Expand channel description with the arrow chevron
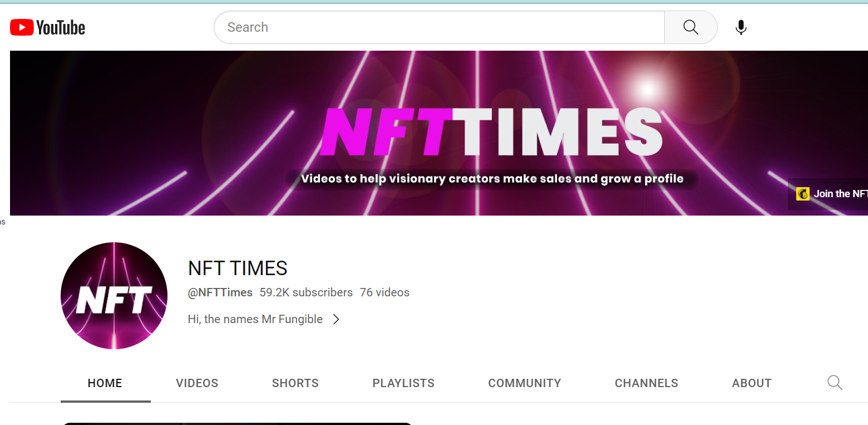Image resolution: width=868 pixels, height=425 pixels. coord(336,319)
